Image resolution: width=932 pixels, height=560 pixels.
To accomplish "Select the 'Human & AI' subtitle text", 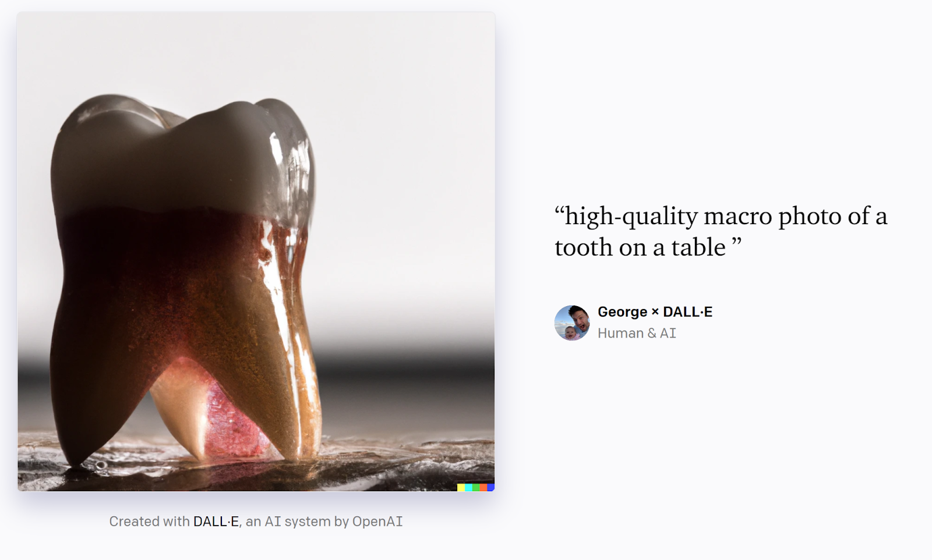I will (637, 333).
